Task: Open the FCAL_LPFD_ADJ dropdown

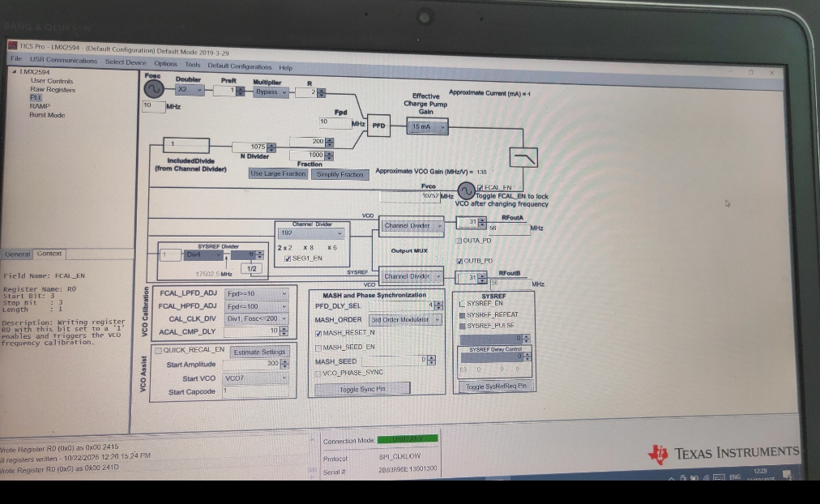Action: [257, 293]
